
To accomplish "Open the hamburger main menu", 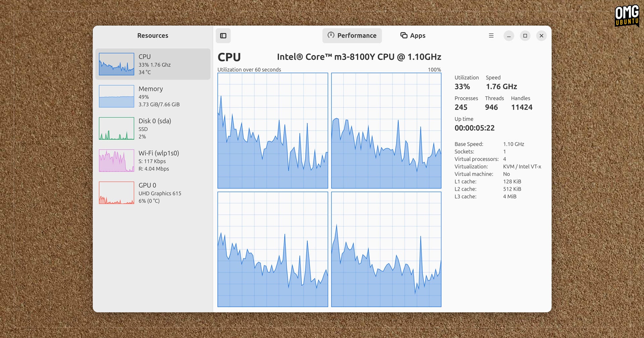I will point(491,36).
